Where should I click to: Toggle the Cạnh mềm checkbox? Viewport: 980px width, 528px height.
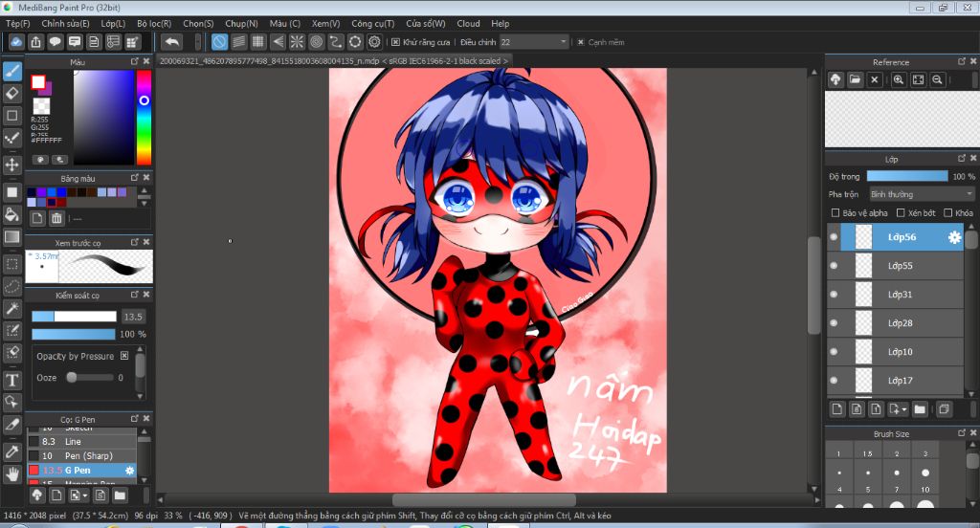pyautogui.click(x=581, y=42)
